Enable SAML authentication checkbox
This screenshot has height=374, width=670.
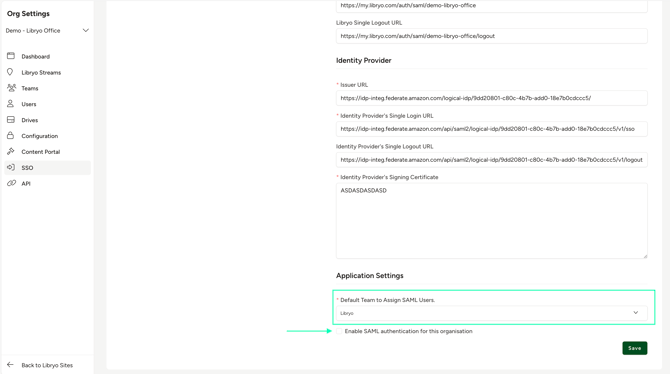(x=339, y=331)
